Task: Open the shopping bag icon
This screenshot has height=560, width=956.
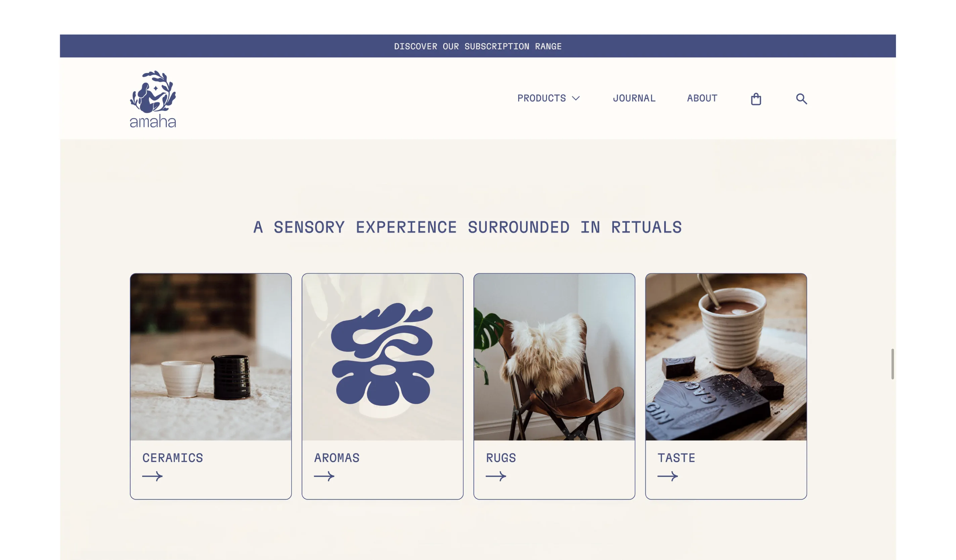Action: click(x=756, y=99)
